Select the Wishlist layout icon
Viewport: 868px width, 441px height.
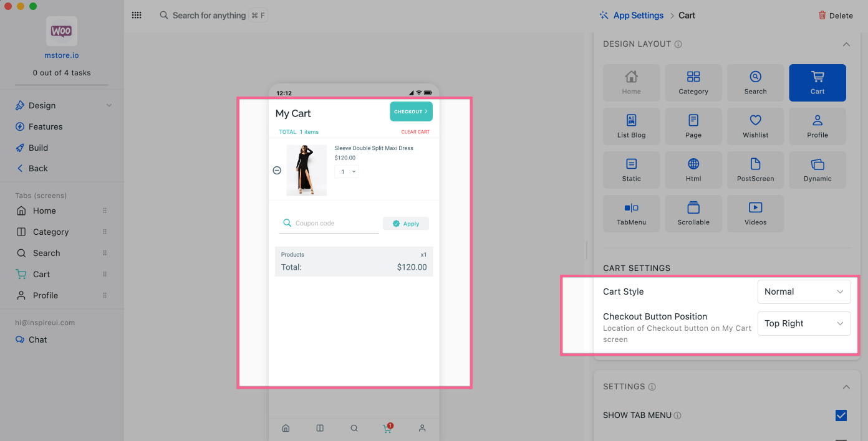click(x=755, y=126)
